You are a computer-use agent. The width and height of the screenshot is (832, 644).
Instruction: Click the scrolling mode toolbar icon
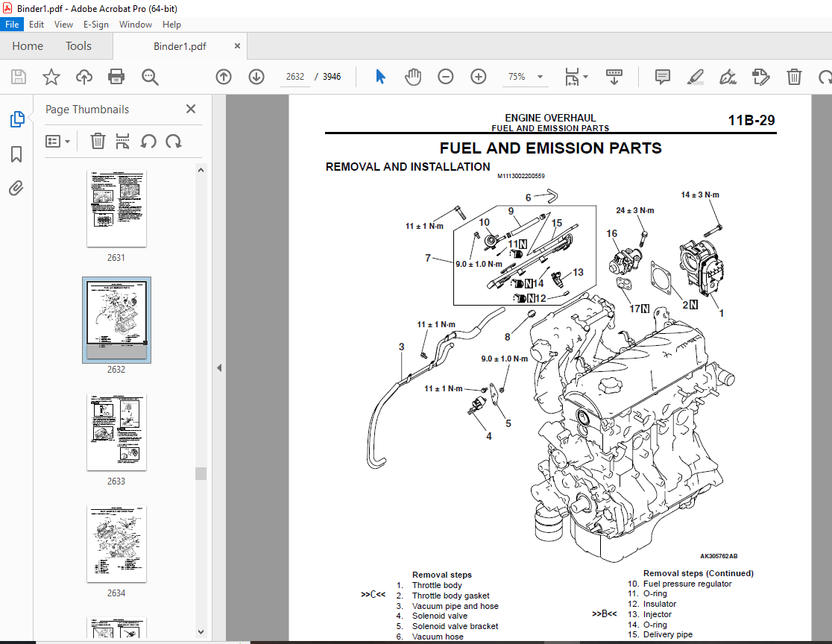[x=614, y=77]
